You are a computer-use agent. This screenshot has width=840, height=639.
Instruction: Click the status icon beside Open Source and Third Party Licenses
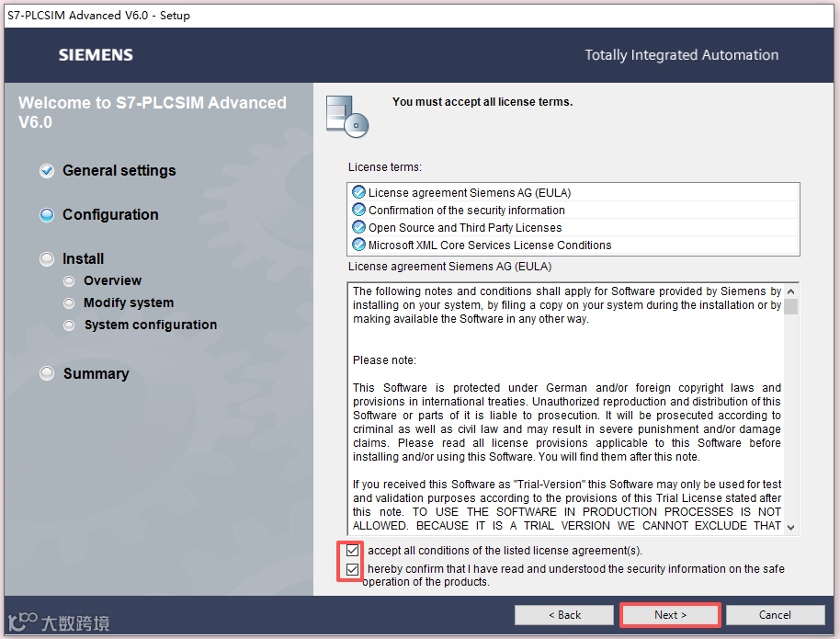click(x=358, y=227)
